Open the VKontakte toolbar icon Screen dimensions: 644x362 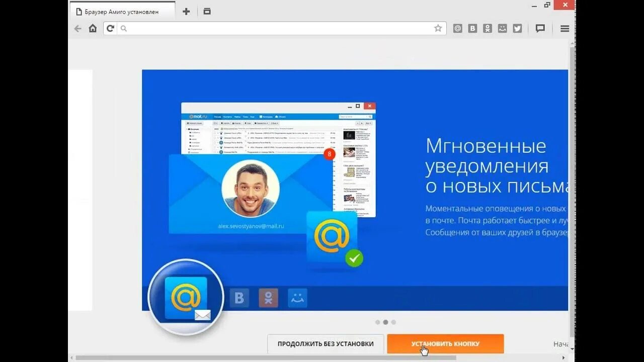(472, 29)
